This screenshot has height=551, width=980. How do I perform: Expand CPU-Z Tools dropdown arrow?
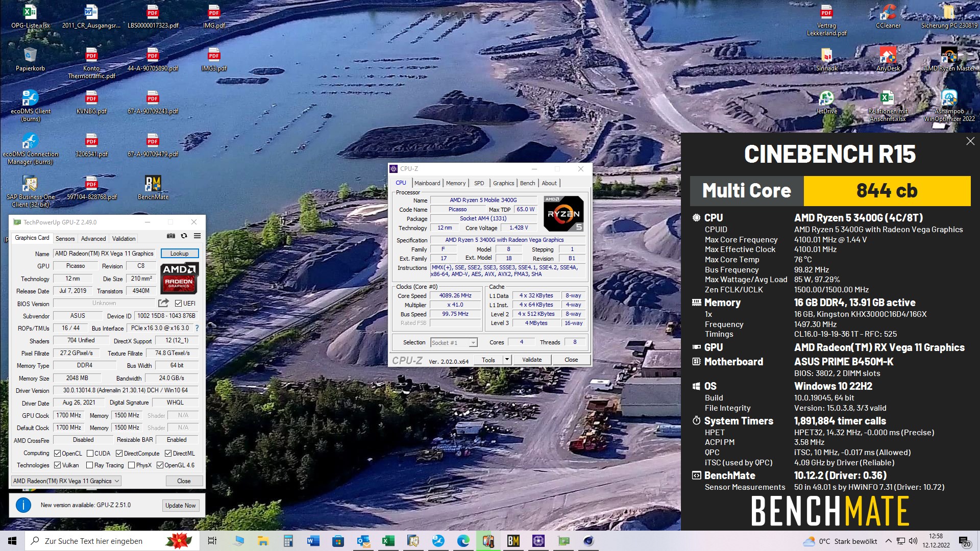[x=507, y=359]
